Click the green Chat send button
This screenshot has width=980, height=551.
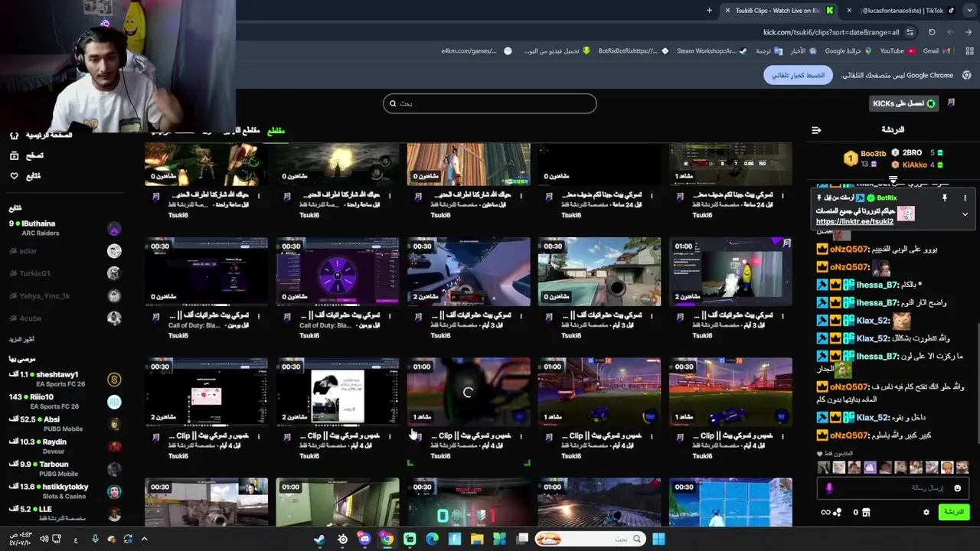[x=954, y=512]
